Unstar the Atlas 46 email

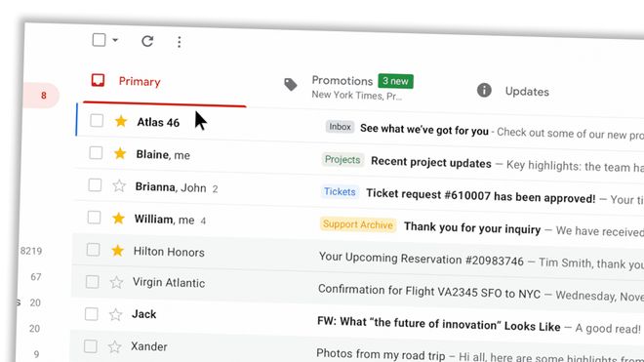click(x=121, y=121)
